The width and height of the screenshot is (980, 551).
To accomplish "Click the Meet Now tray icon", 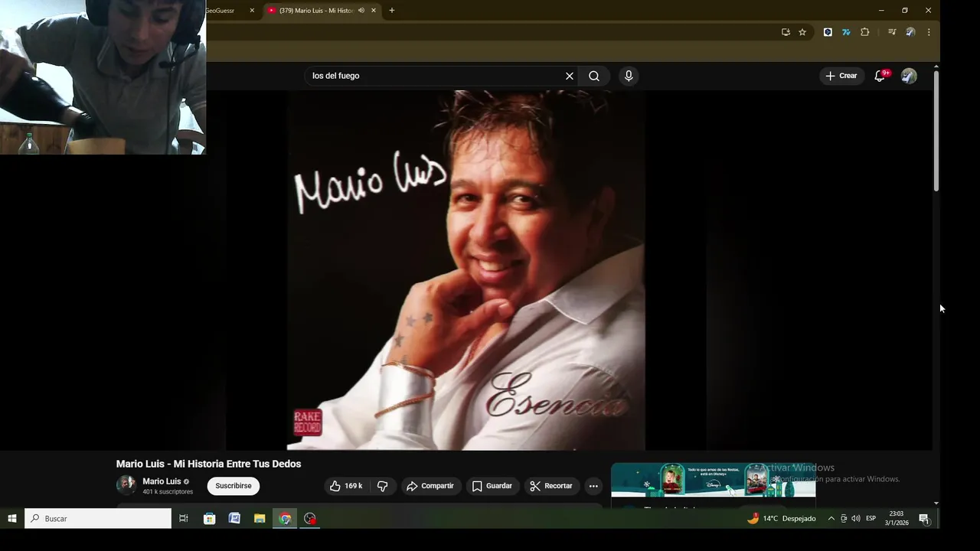I will point(844,518).
